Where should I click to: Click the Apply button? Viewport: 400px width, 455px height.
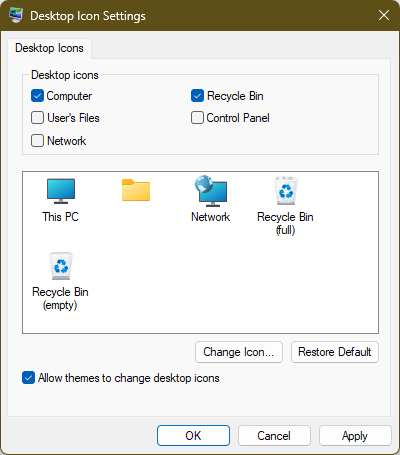tap(355, 435)
